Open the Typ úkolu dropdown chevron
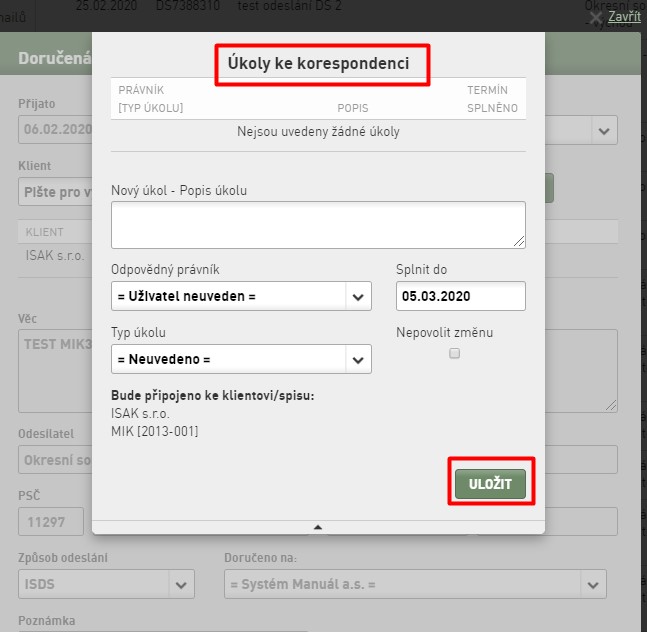Screen dimensions: 647x632 (358, 360)
